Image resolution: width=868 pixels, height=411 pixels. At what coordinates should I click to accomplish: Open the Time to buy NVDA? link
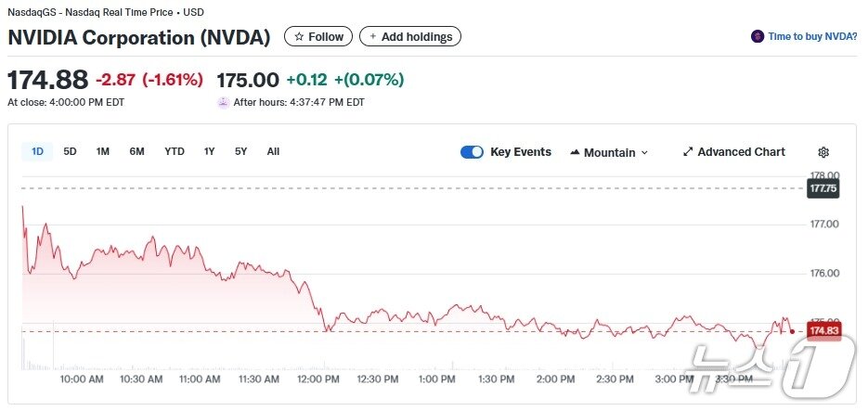point(812,37)
